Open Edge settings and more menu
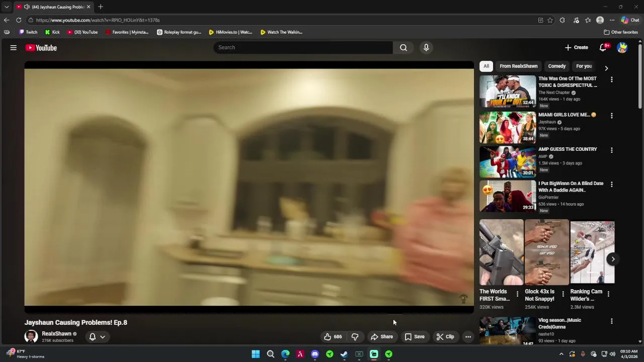This screenshot has height=362, width=644. [612, 20]
